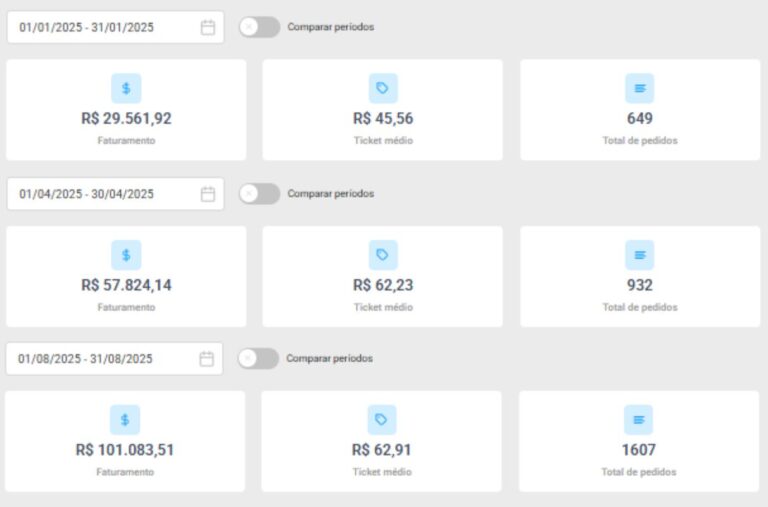The height and width of the screenshot is (507, 768).
Task: Click list icon above 932 orders
Action: coord(640,255)
